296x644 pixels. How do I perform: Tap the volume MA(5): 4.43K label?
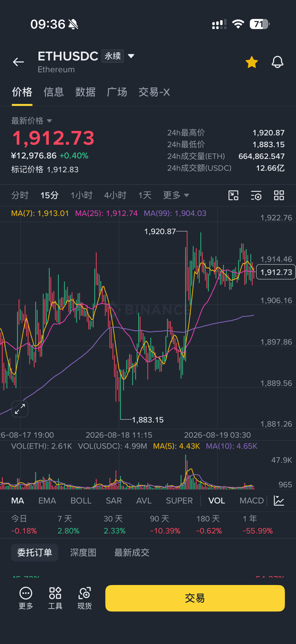click(176, 446)
